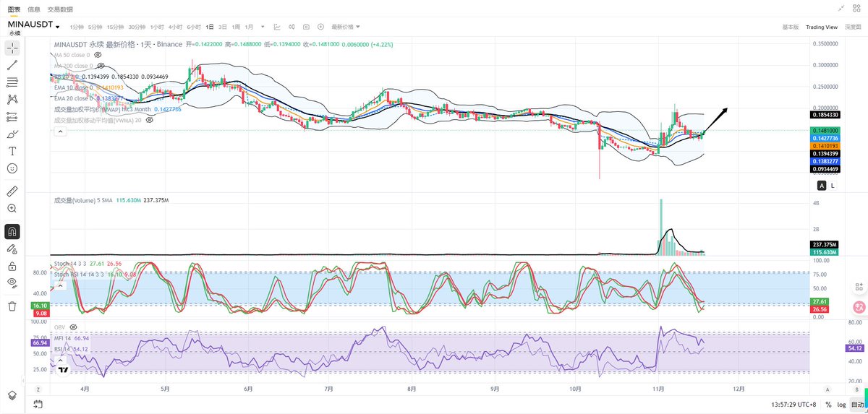868x414 pixels.
Task: Open the floating pink assistant icon
Action: click(860, 306)
